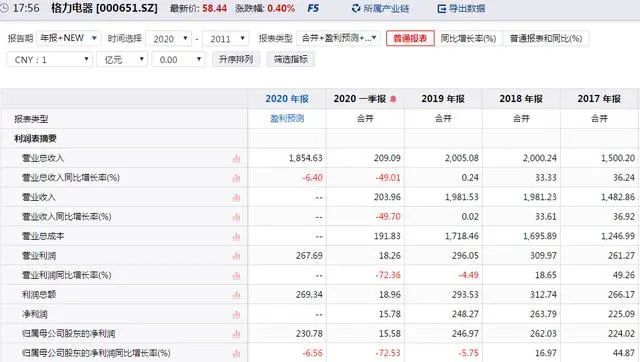Click the clock icon beside 17:56

(4, 8)
